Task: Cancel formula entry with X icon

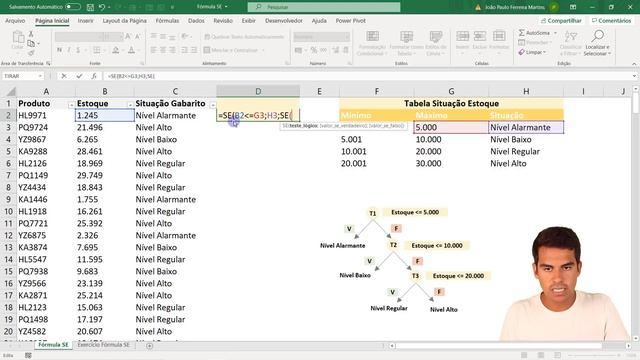Action: tap(64, 76)
